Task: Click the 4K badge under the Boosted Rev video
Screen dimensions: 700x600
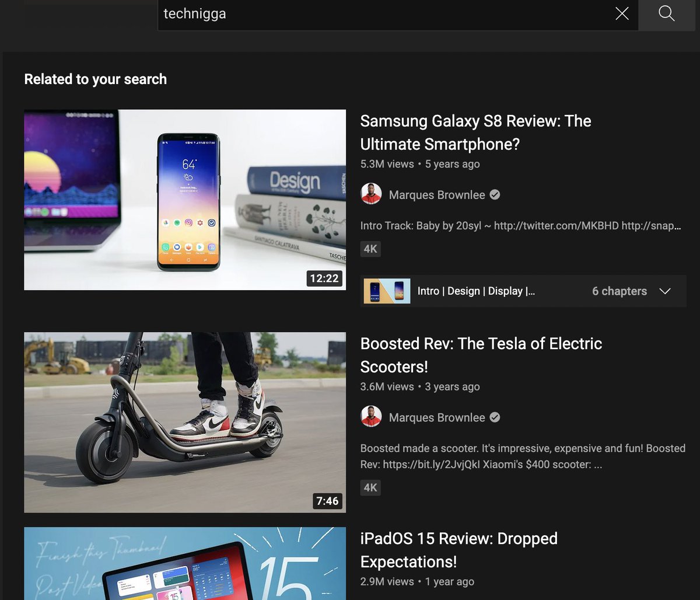Action: [x=370, y=487]
